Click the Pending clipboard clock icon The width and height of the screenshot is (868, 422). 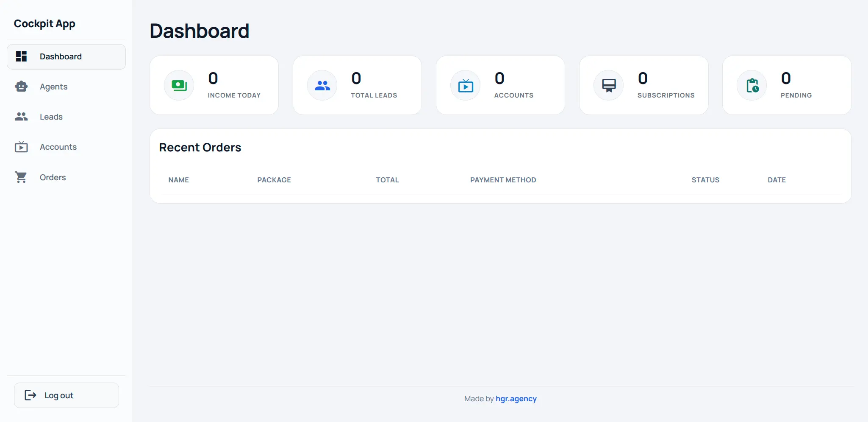[x=752, y=85]
